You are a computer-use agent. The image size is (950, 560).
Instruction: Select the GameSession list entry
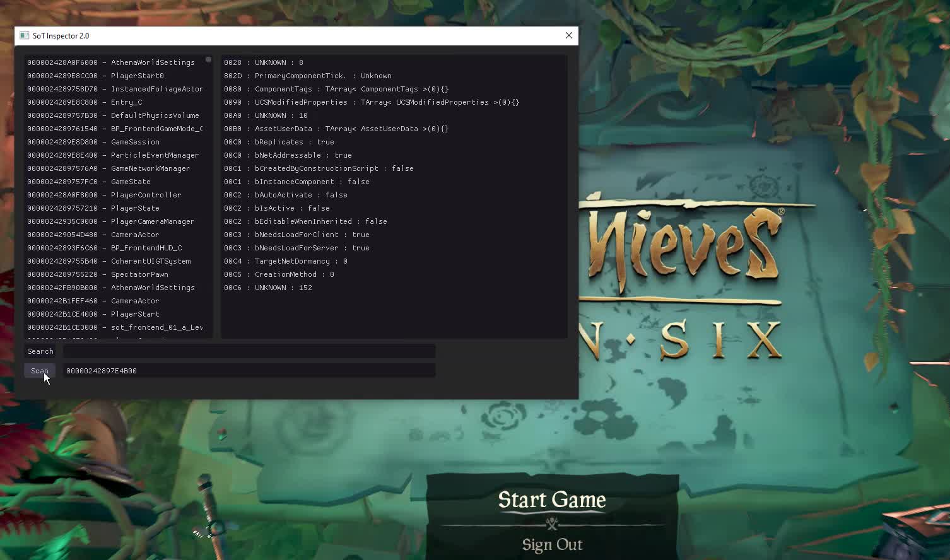point(93,142)
